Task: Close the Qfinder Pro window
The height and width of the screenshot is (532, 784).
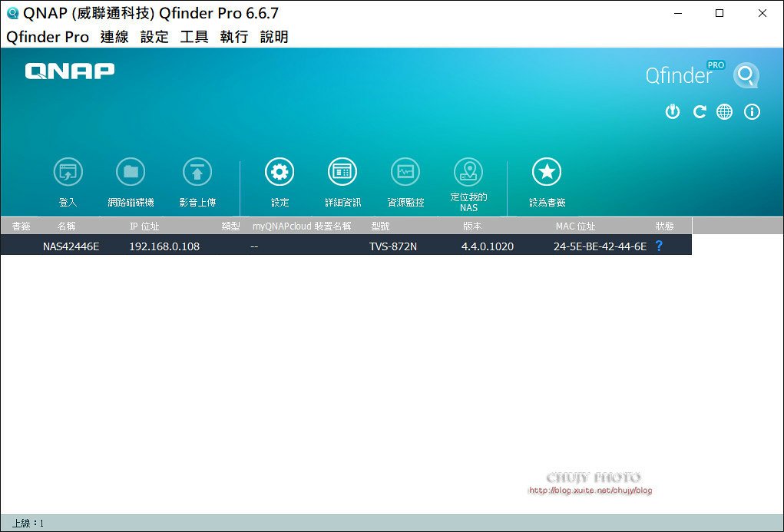Action: [x=762, y=14]
